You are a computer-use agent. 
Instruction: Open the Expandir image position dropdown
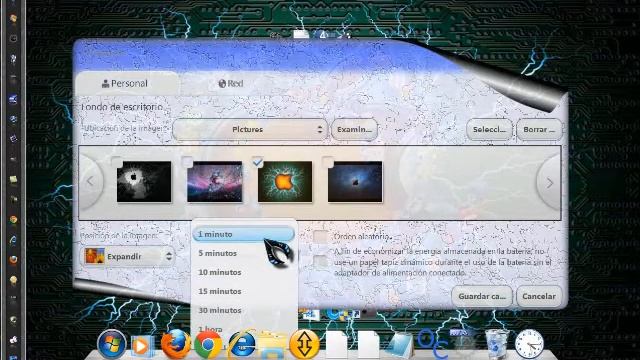coord(128,256)
